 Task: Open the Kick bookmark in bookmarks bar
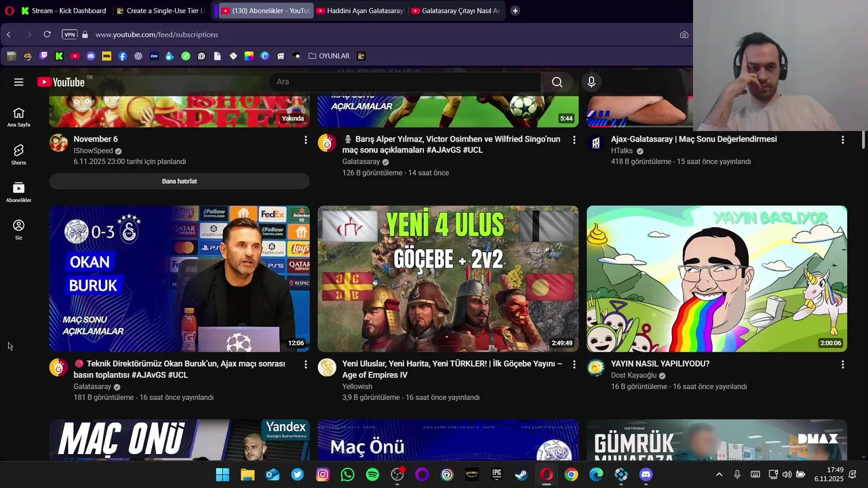(59, 56)
